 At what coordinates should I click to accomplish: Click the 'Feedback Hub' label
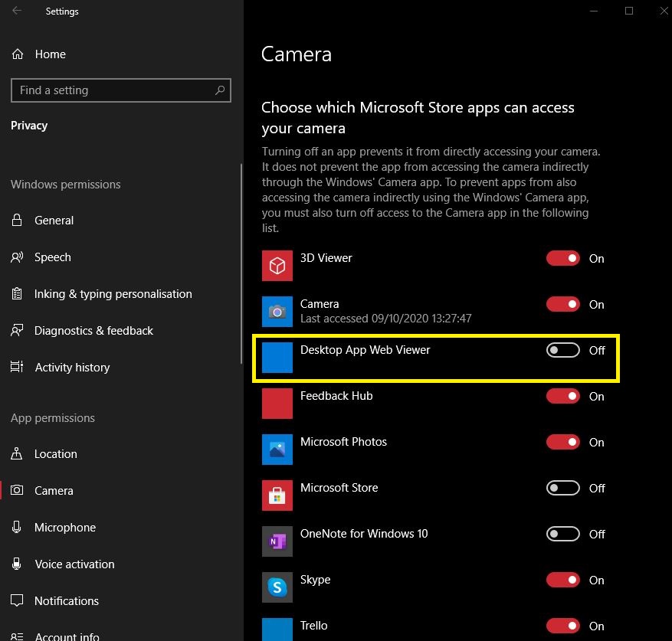336,395
